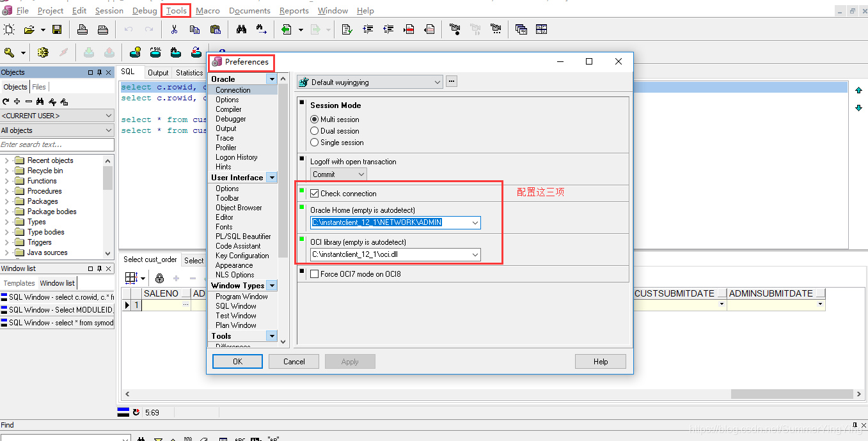Click the Refresh icon in Objects panel
The height and width of the screenshot is (441, 868).
point(6,102)
